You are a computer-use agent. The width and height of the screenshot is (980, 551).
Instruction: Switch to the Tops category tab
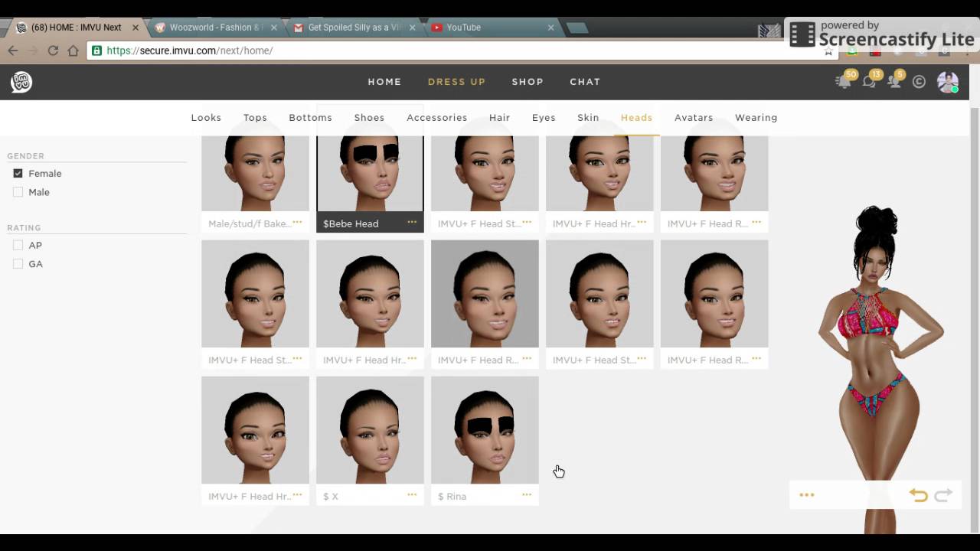tap(255, 118)
